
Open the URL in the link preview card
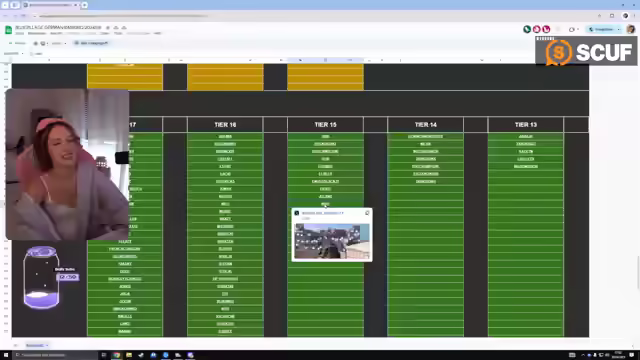click(322, 213)
